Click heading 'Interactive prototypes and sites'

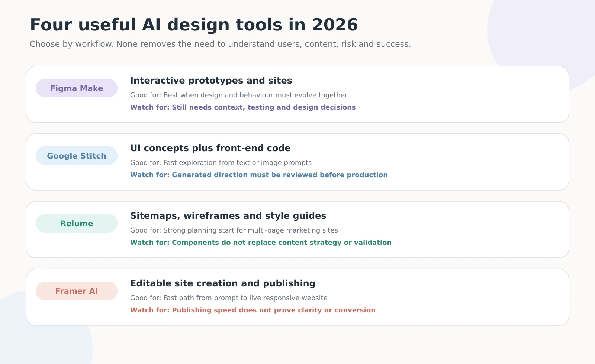[x=211, y=81]
